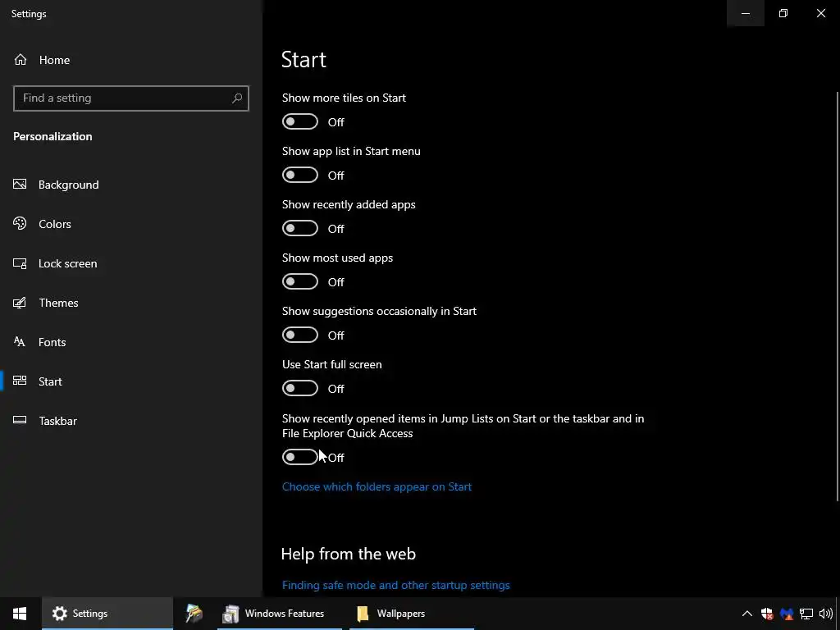Open Finding safe mode startup settings link

click(396, 585)
